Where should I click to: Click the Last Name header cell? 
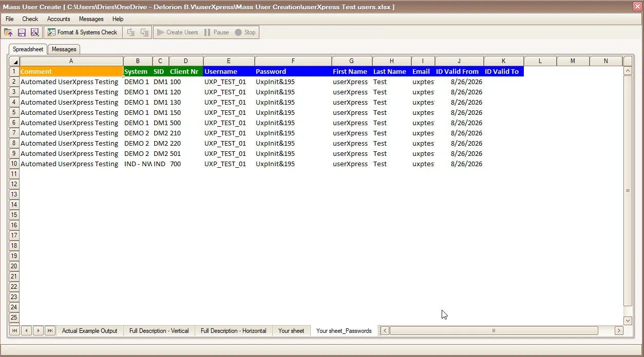click(x=391, y=71)
